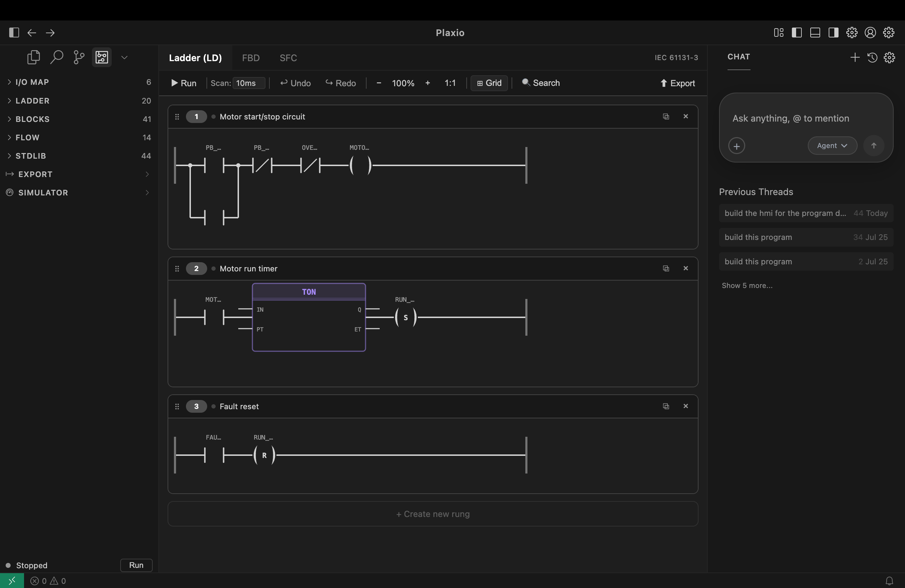This screenshot has width=905, height=588.
Task: Zoom out with the minus button
Action: coord(379,83)
